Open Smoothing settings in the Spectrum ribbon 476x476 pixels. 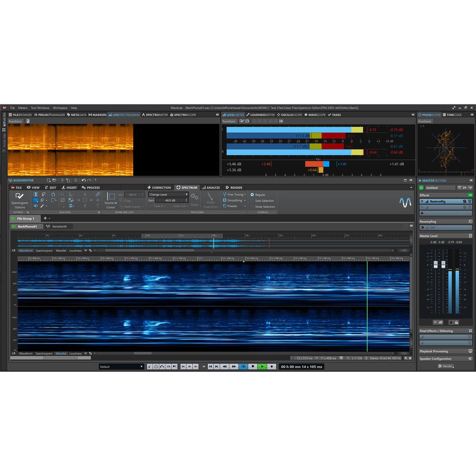(235, 200)
